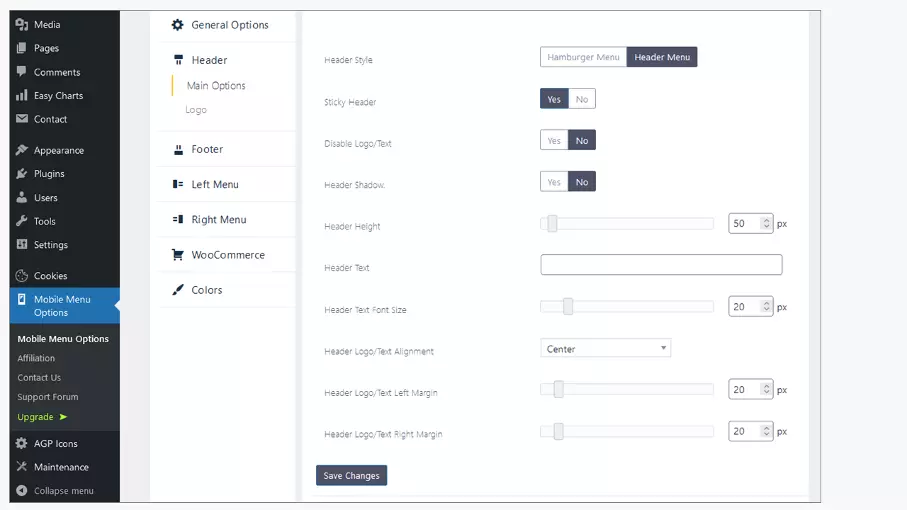Open the Maintenance label in the sidebar
The image size is (908, 510).
(61, 467)
